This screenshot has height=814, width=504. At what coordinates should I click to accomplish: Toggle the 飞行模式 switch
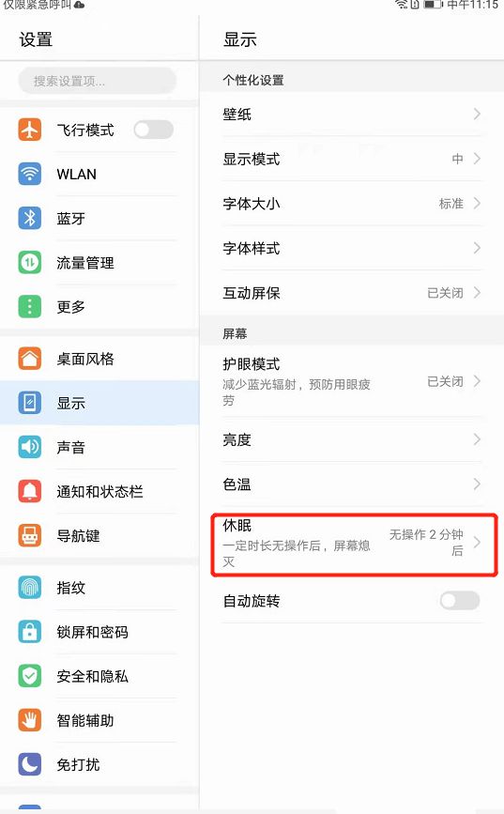pos(153,130)
